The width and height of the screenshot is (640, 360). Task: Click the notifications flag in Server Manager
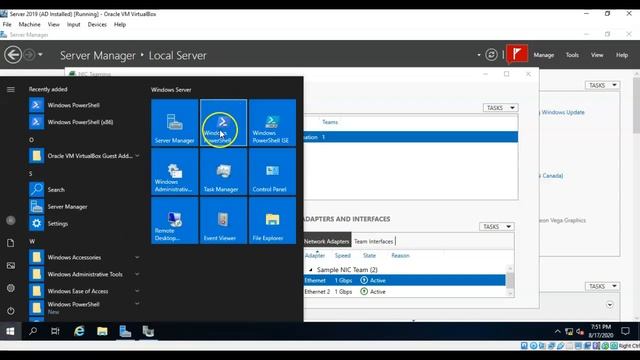(517, 54)
